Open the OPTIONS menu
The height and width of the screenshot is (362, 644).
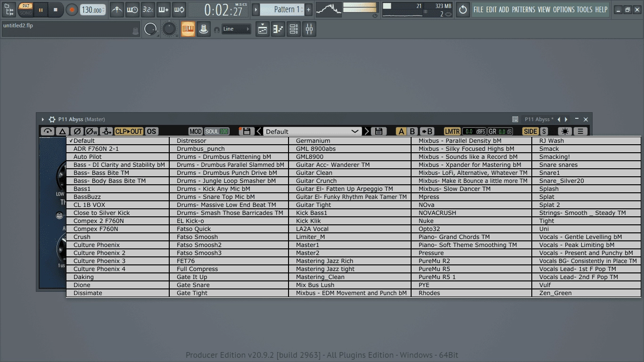coord(564,9)
